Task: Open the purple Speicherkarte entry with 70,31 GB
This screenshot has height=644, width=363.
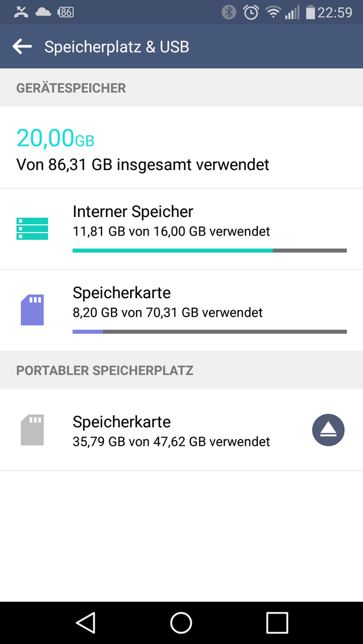Action: pyautogui.click(x=181, y=310)
